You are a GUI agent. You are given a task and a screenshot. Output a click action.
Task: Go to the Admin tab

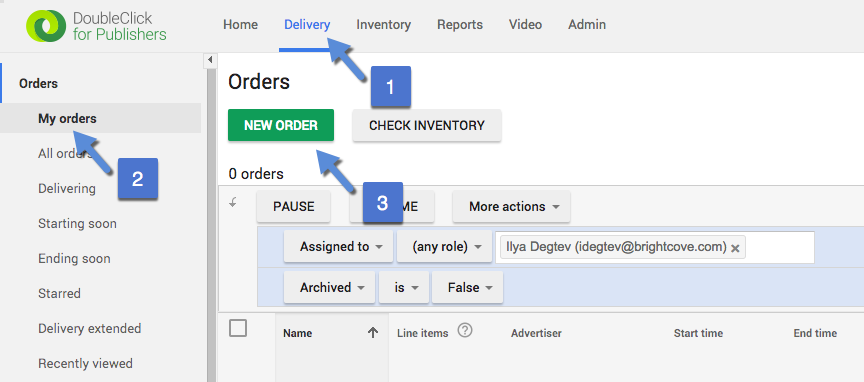587,25
